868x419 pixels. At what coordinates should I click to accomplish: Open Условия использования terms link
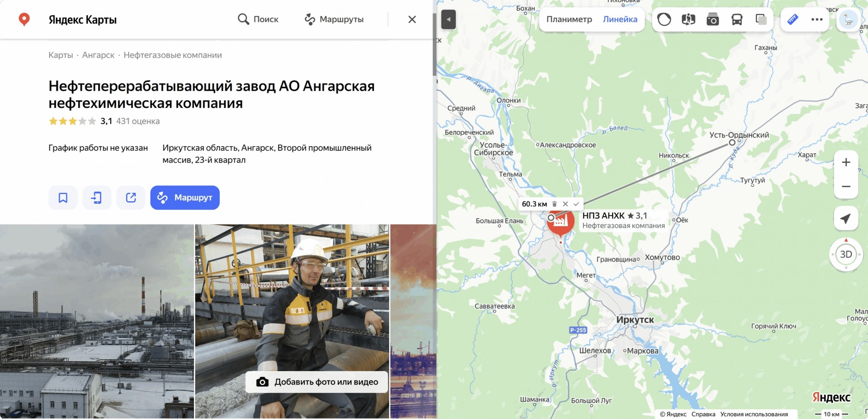coord(754,414)
